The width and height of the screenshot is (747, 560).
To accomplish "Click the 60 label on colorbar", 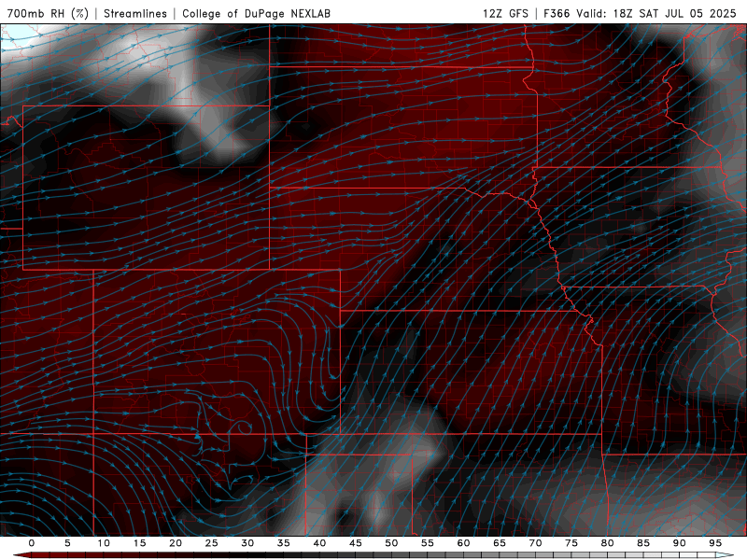I will tap(463, 543).
